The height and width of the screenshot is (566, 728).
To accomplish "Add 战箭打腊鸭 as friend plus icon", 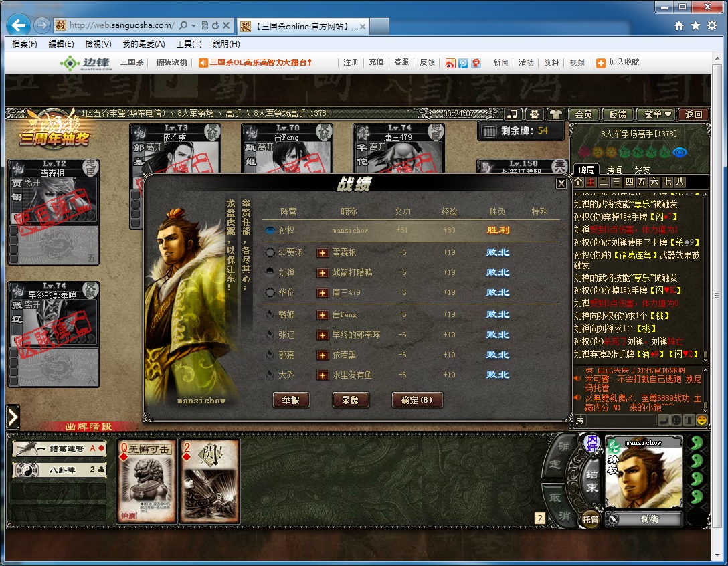I will pyautogui.click(x=323, y=273).
